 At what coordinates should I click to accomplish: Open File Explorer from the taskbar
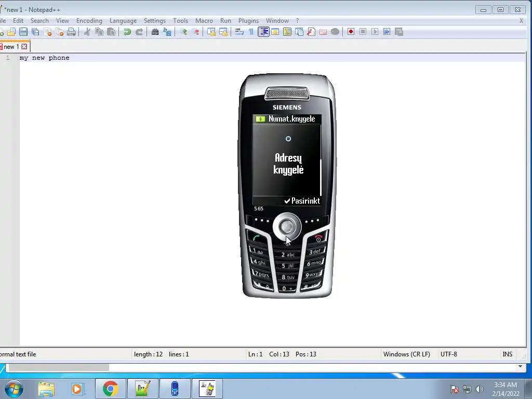46,389
